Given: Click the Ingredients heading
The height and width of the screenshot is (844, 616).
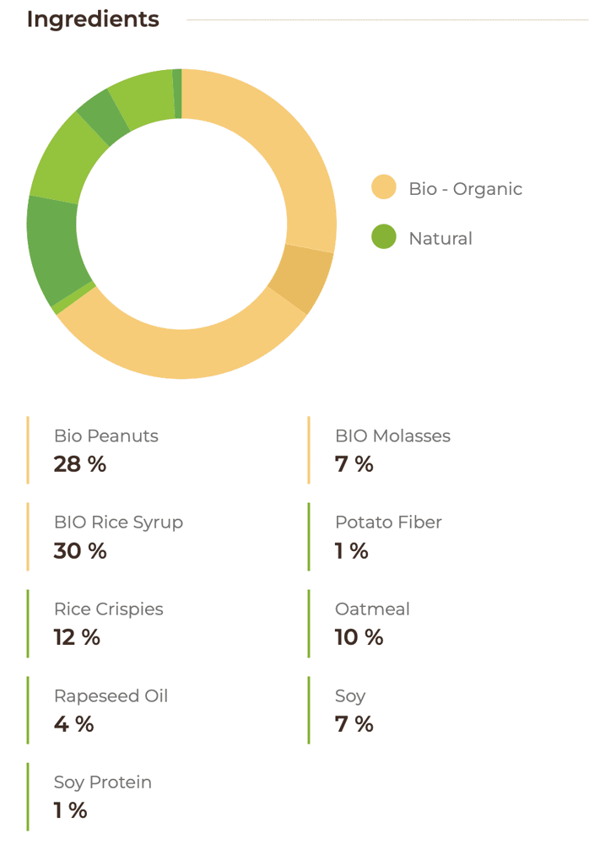Looking at the screenshot, I should point(93,19).
